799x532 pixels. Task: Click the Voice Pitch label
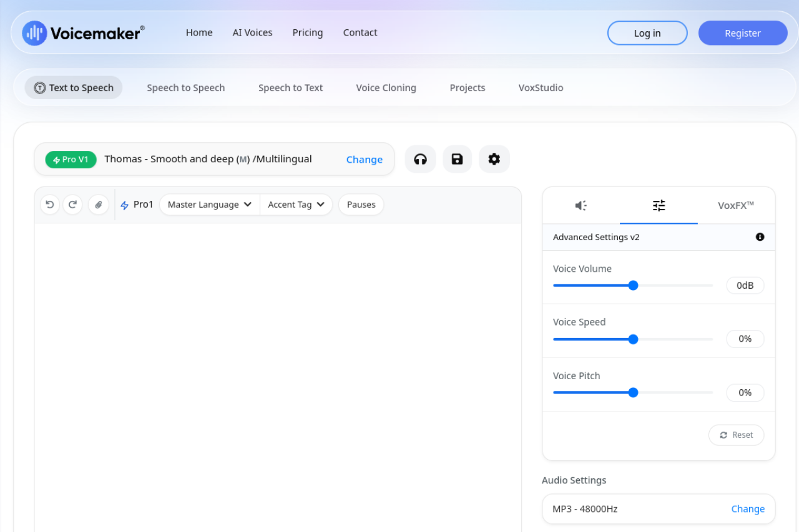coord(577,375)
